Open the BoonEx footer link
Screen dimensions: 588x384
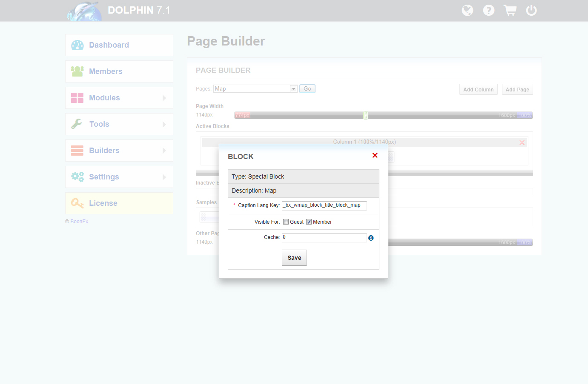(x=79, y=222)
